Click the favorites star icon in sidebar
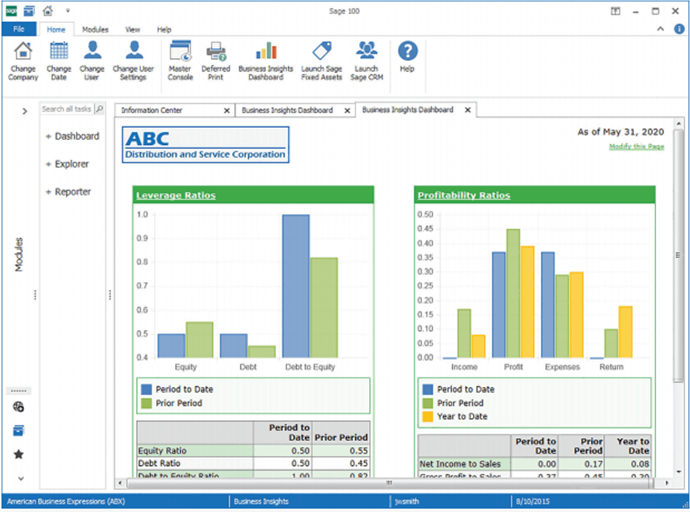The image size is (690, 512). coord(18,454)
